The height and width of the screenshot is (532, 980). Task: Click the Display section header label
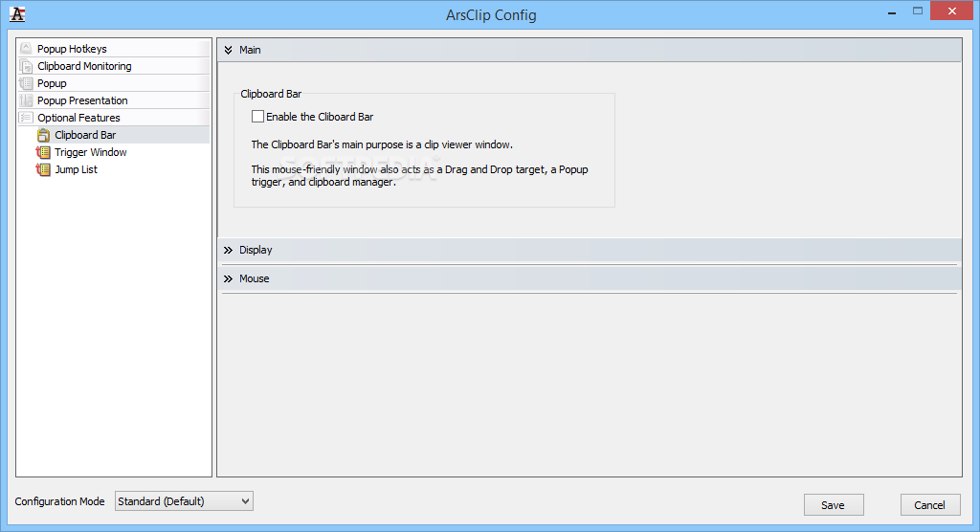pyautogui.click(x=256, y=250)
